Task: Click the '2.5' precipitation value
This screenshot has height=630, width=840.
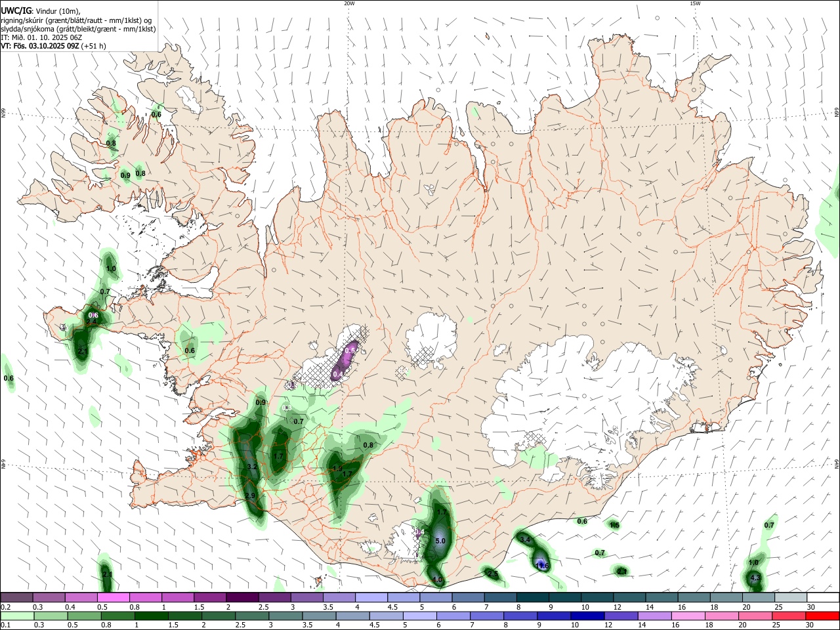Action: (x=492, y=574)
